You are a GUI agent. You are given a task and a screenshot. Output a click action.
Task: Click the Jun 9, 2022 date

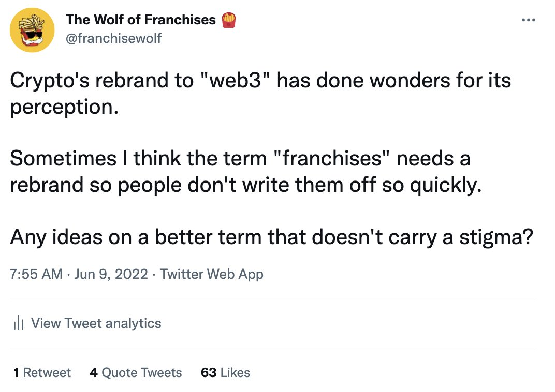click(x=111, y=274)
